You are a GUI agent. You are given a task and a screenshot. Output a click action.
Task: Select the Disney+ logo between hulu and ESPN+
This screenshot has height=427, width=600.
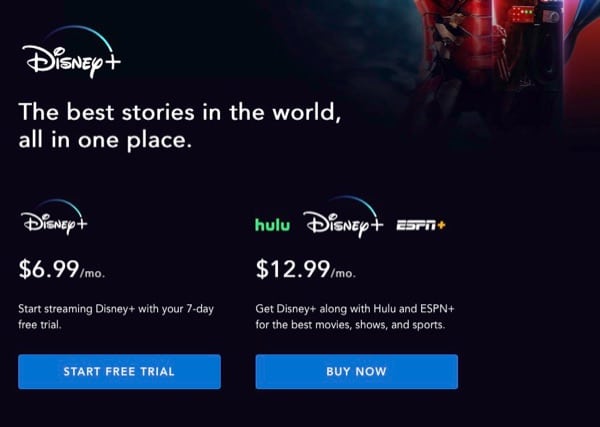pyautogui.click(x=343, y=217)
